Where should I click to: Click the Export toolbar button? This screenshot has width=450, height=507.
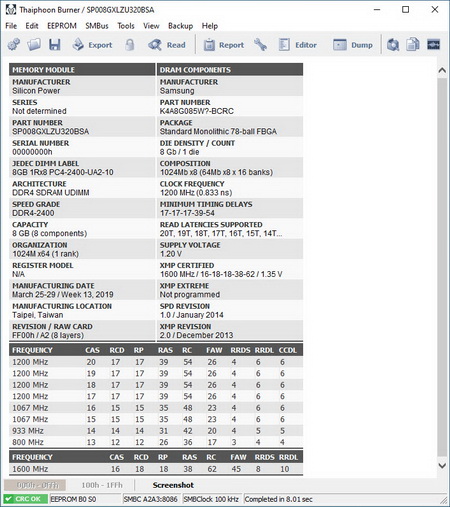[x=92, y=45]
